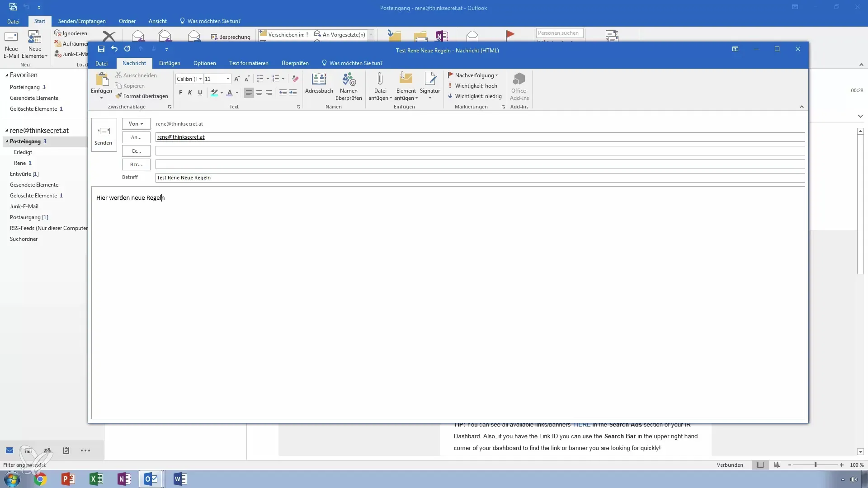Open highlight color dropdown arrow
Image resolution: width=868 pixels, height=488 pixels.
222,93
